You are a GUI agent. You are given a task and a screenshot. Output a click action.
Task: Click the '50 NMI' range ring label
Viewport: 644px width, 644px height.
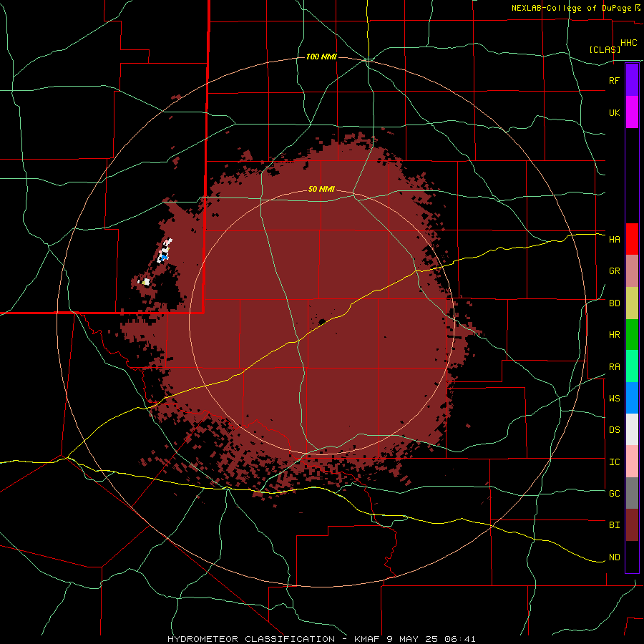click(321, 190)
